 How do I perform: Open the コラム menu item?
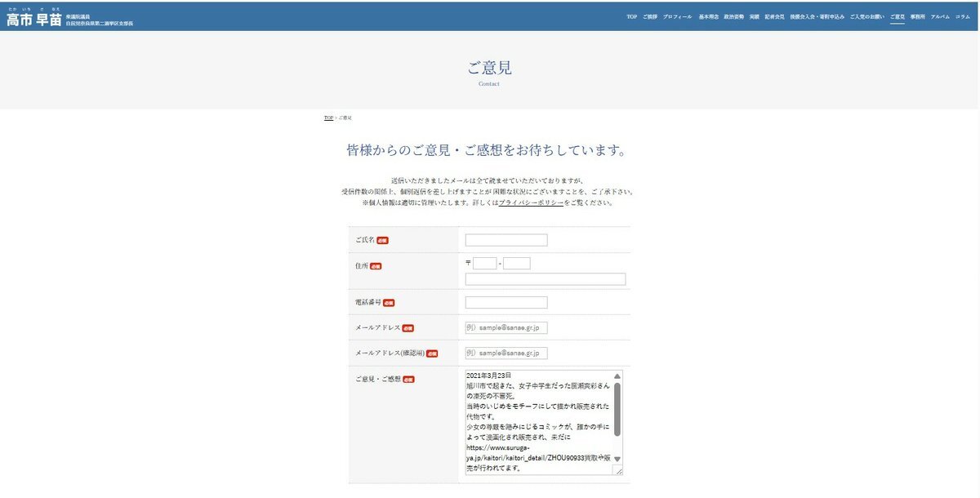click(x=963, y=16)
